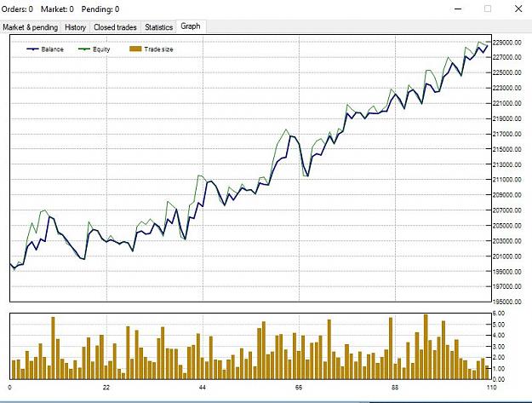
Task: Click the 203000.00 axis value
Action: (507, 241)
